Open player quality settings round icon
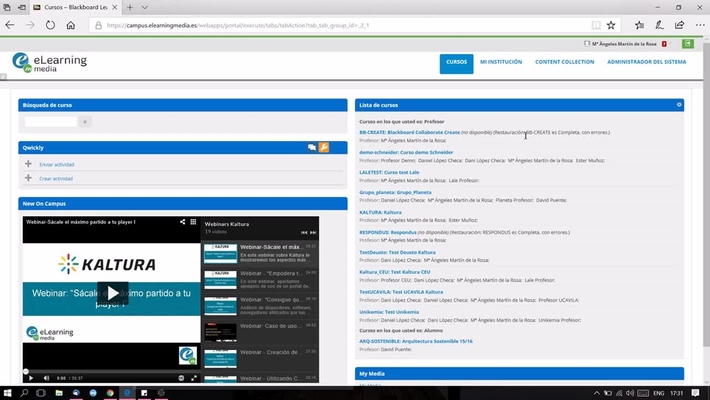710x400 pixels. 181,378
